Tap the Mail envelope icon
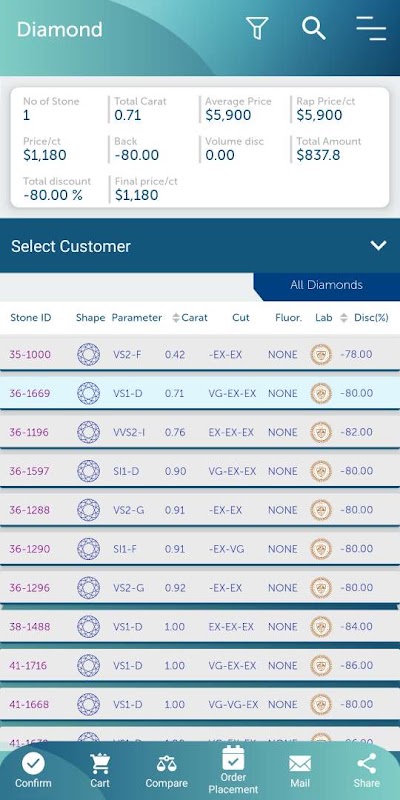Image resolution: width=400 pixels, height=800 pixels. (300, 764)
